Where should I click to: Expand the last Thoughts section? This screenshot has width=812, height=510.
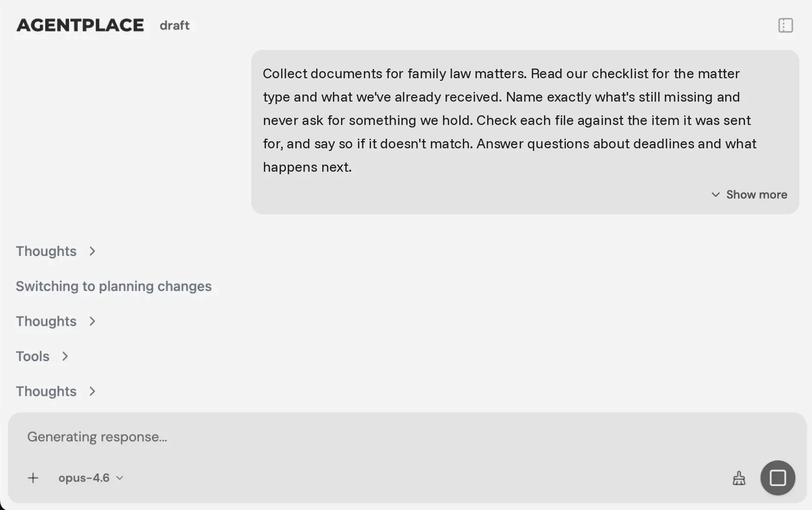56,391
